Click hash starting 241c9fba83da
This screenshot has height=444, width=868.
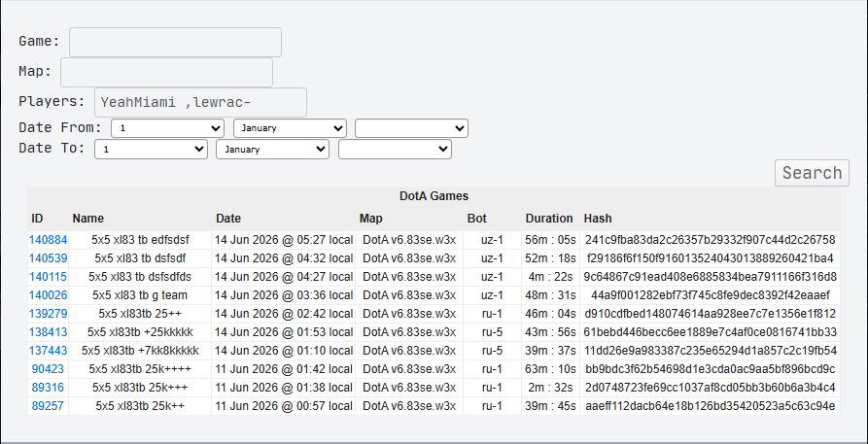point(711,240)
